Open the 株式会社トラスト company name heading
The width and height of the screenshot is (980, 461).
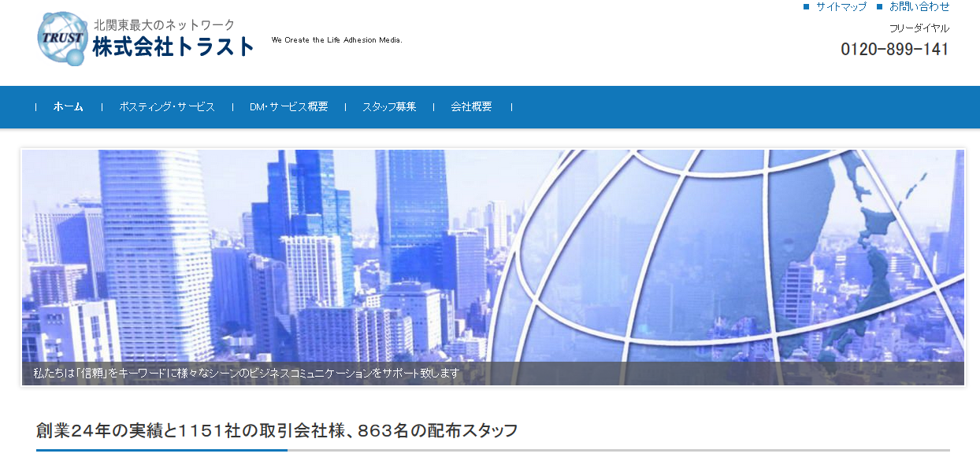(x=173, y=46)
